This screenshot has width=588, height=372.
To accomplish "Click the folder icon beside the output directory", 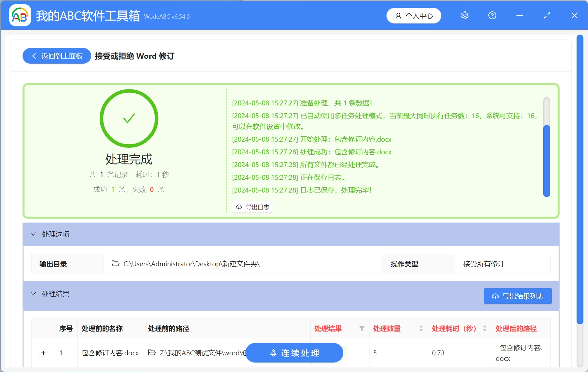I will point(115,264).
